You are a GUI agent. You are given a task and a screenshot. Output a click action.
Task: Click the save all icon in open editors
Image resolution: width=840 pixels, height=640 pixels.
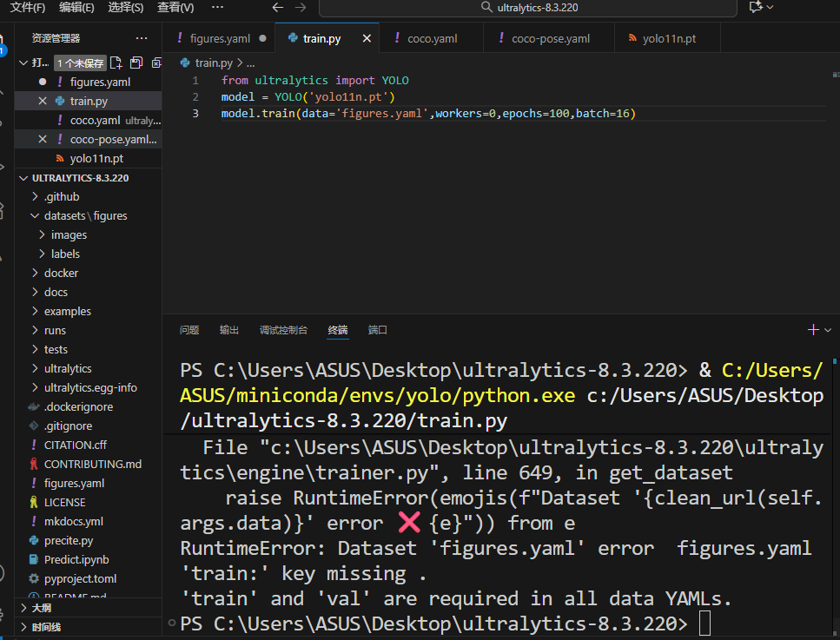[x=136, y=63]
